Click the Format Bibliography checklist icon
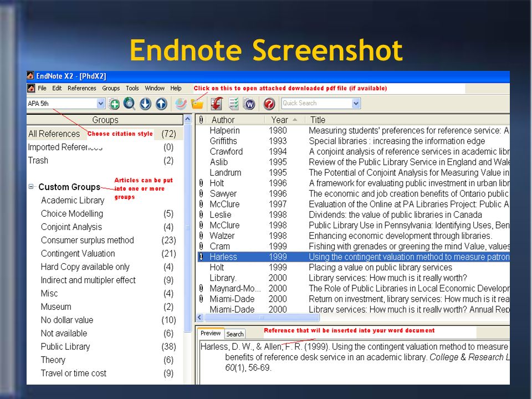The height and width of the screenshot is (399, 532). pos(233,104)
